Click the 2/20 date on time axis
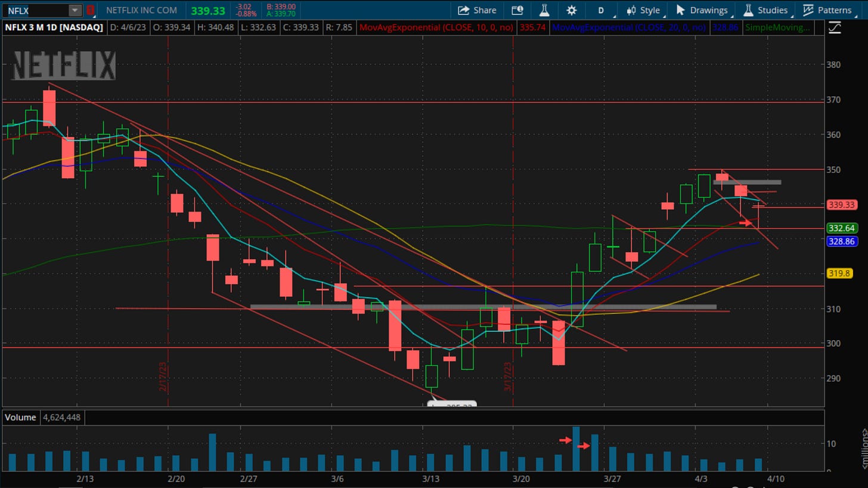Image resolution: width=868 pixels, height=488 pixels. pos(176,479)
